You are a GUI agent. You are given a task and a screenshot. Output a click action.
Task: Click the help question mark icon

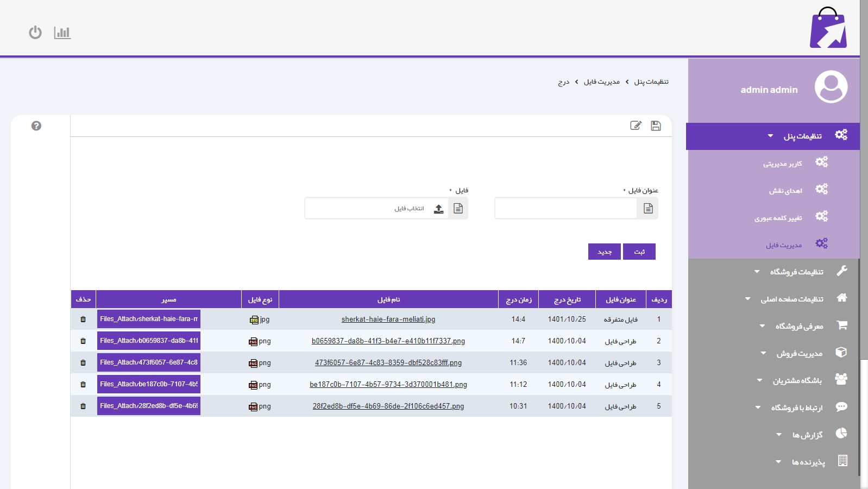coord(36,126)
